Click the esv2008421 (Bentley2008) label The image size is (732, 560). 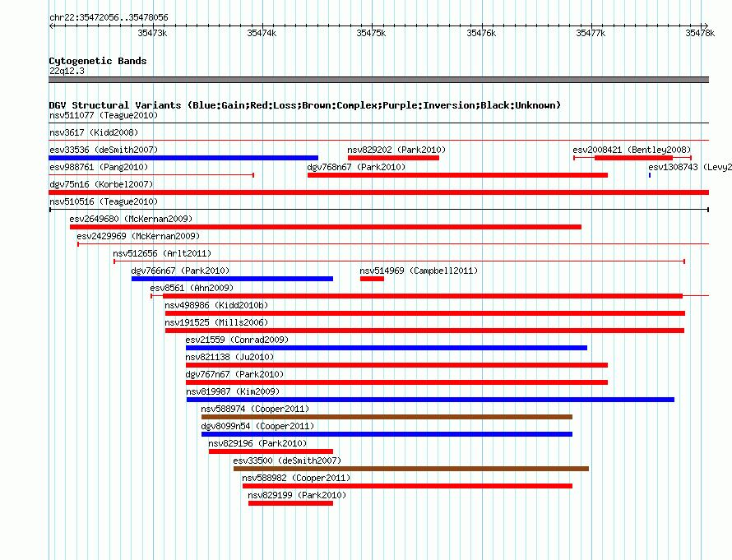[x=632, y=150]
